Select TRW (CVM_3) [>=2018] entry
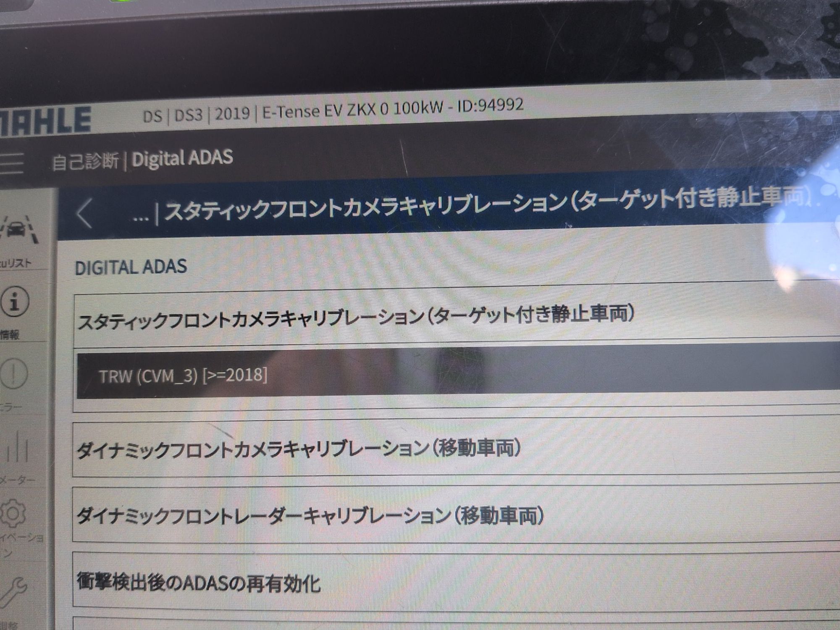The width and height of the screenshot is (840, 630). pyautogui.click(x=459, y=373)
